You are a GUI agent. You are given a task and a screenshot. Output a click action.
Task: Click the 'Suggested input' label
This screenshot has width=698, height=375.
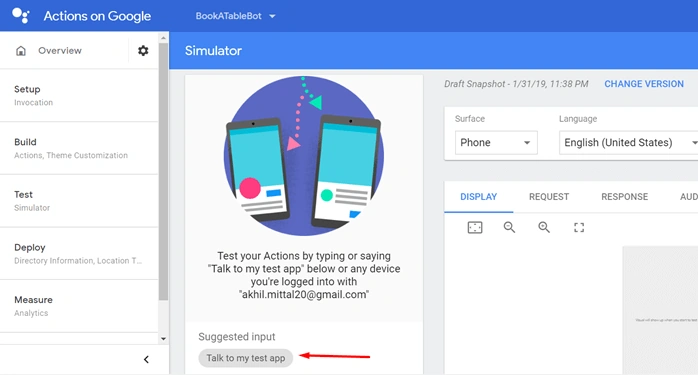point(237,337)
